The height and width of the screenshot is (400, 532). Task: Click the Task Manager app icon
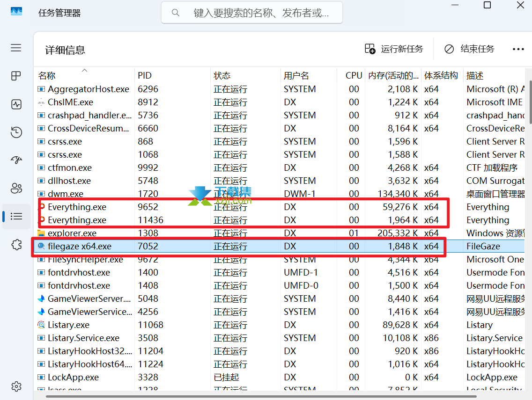pyautogui.click(x=16, y=12)
